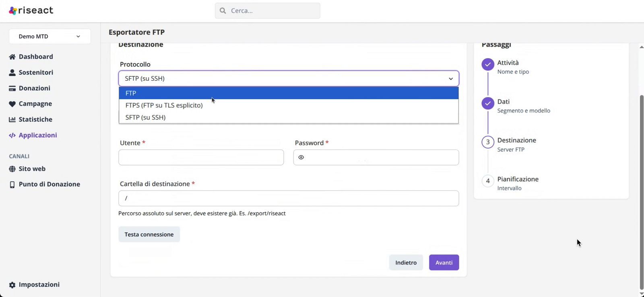Image resolution: width=644 pixels, height=297 pixels.
Task: Open Punto di Donazione channel
Action: click(50, 184)
